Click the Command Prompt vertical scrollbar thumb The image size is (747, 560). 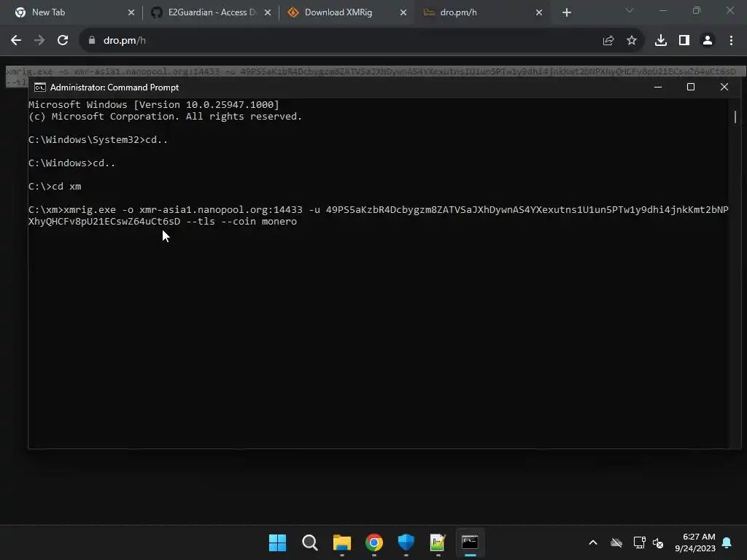pyautogui.click(x=735, y=117)
